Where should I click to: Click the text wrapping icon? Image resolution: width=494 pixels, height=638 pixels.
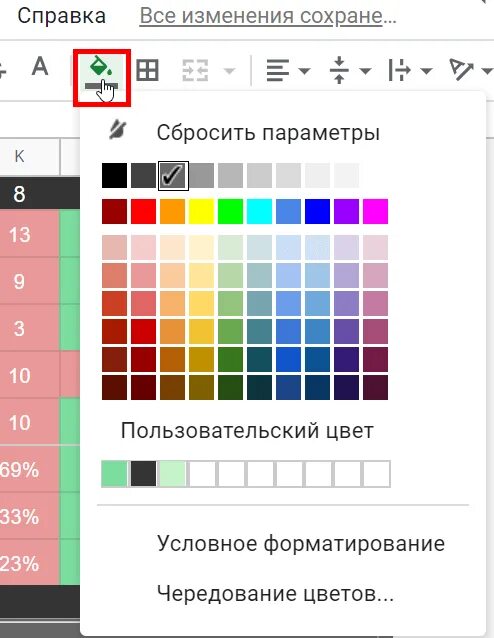tap(399, 70)
